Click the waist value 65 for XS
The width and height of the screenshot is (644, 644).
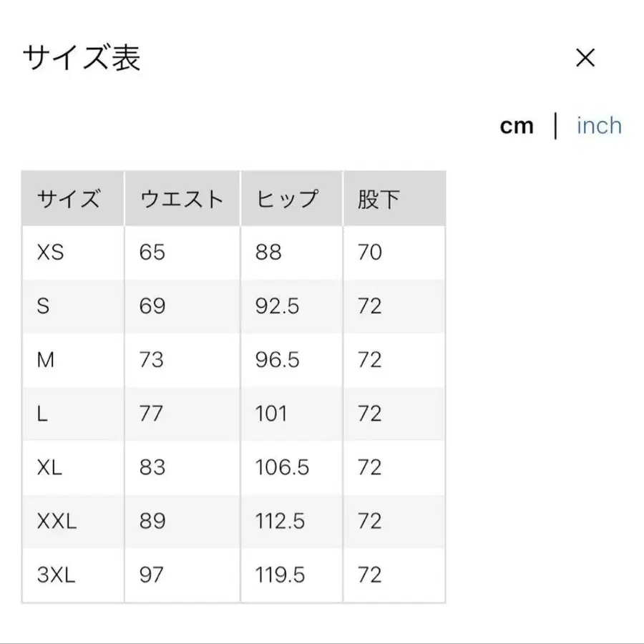pos(151,253)
